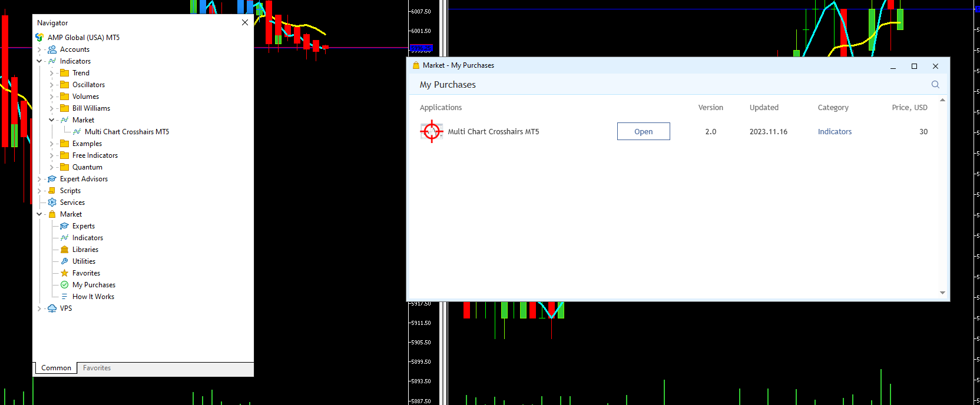
Task: Select the How It Works tree item
Action: (93, 297)
